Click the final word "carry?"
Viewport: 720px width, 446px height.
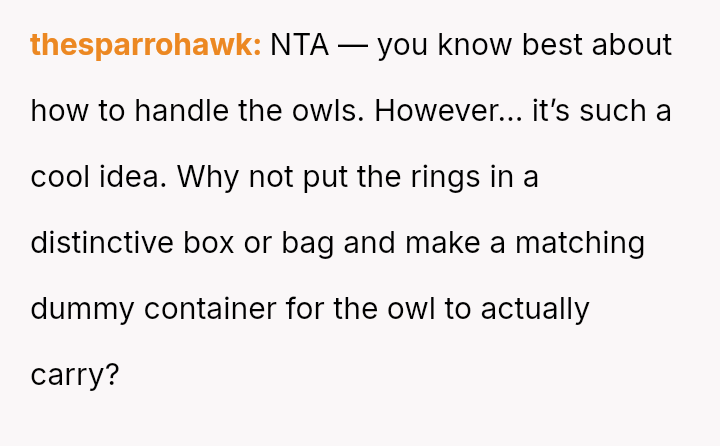(x=75, y=375)
